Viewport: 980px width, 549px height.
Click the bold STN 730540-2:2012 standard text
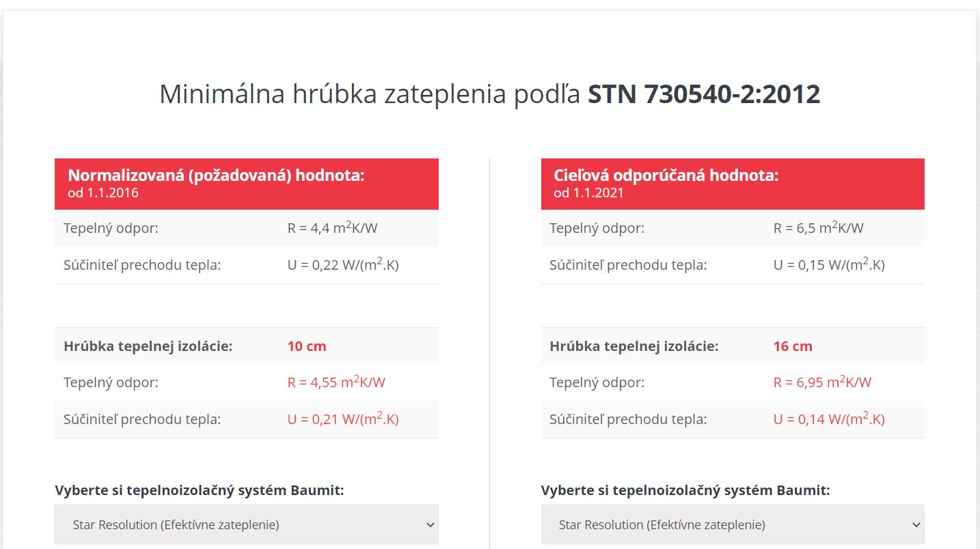[x=704, y=94]
